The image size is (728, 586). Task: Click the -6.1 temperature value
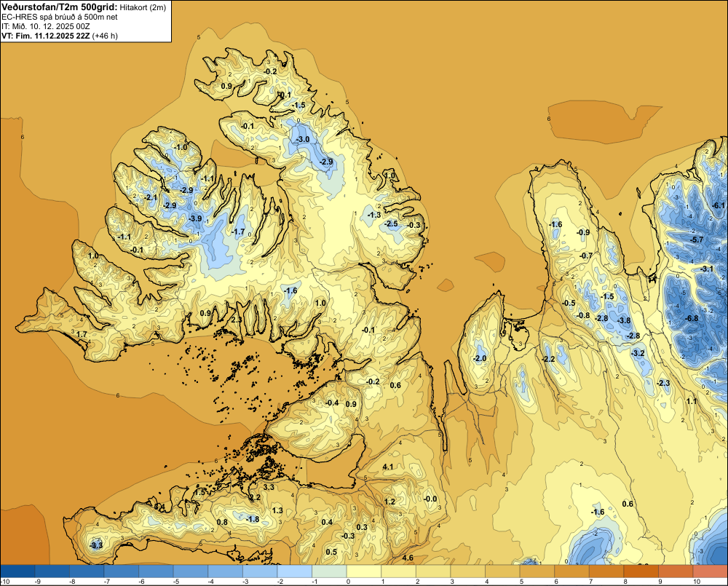pyautogui.click(x=718, y=205)
